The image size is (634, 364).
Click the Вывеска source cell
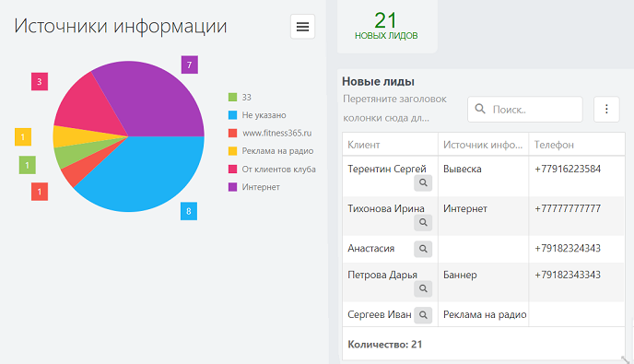(x=483, y=176)
